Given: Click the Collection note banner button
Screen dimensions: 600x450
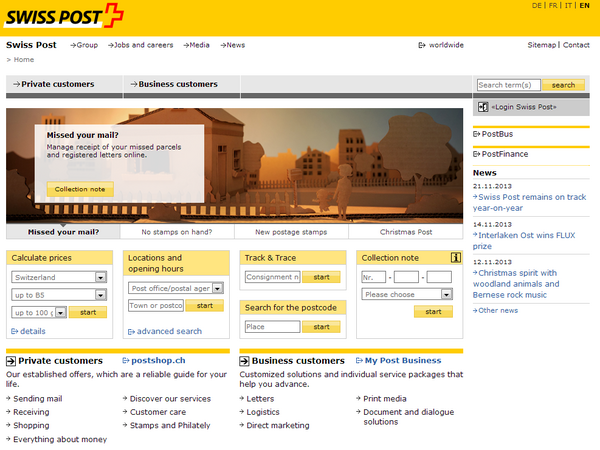Looking at the screenshot, I should click(x=80, y=189).
